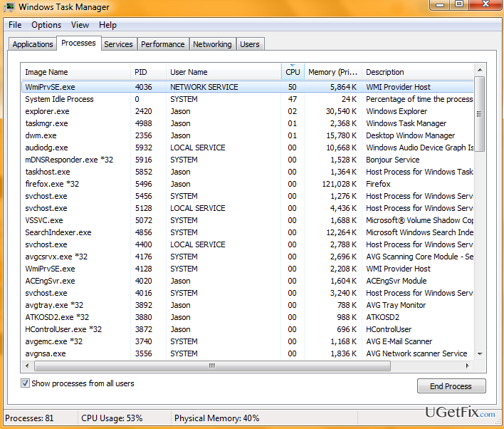Select the SearchIndexer.exe process
Image resolution: width=504 pixels, height=429 pixels.
point(248,232)
